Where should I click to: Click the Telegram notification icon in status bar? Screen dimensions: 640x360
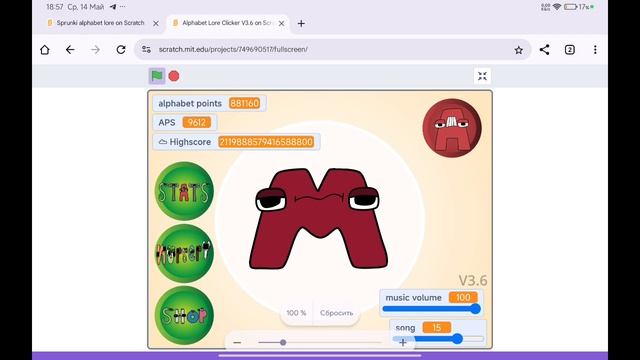pyautogui.click(x=113, y=7)
